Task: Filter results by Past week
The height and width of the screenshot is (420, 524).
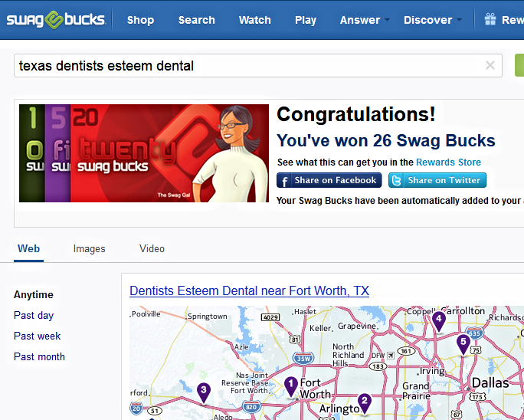Action: click(37, 336)
